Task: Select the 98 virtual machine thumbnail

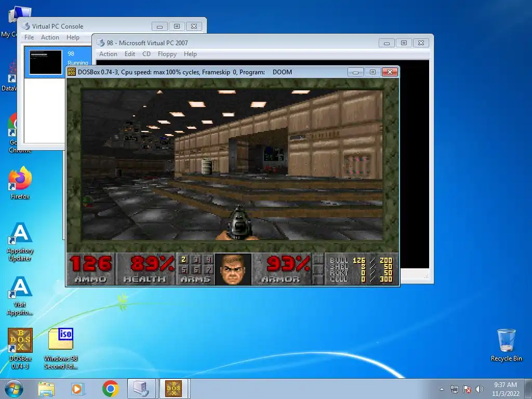Action: point(46,62)
